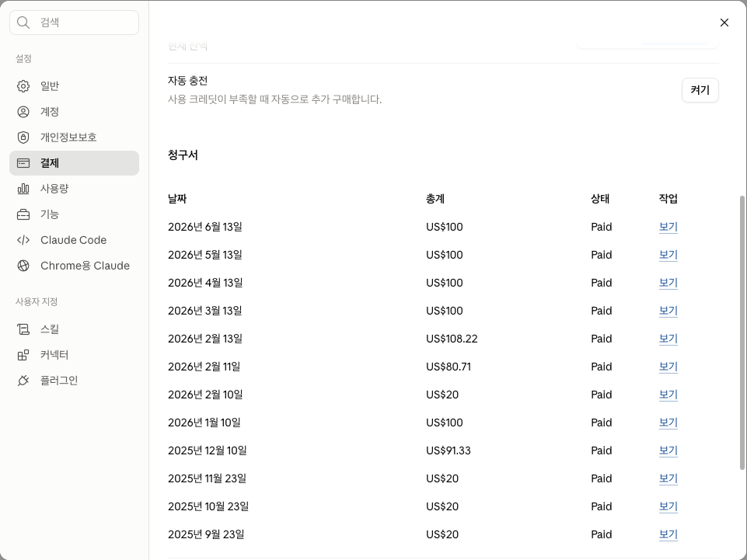Click the 총계 column header
Image resolution: width=747 pixels, height=560 pixels.
tap(435, 199)
